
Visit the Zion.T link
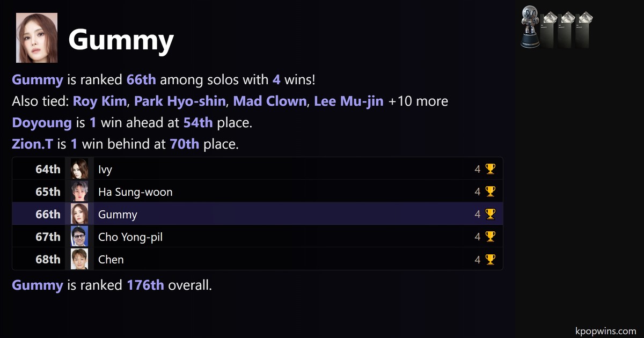32,144
